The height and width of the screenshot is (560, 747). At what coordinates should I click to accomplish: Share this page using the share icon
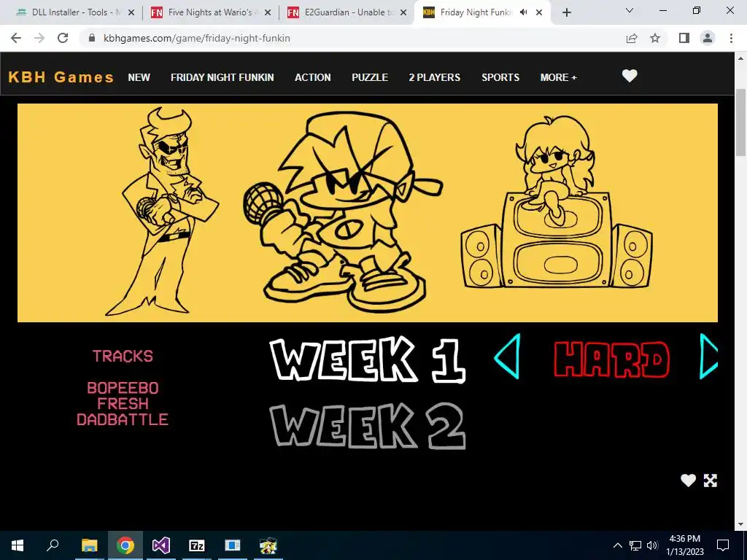pyautogui.click(x=632, y=38)
